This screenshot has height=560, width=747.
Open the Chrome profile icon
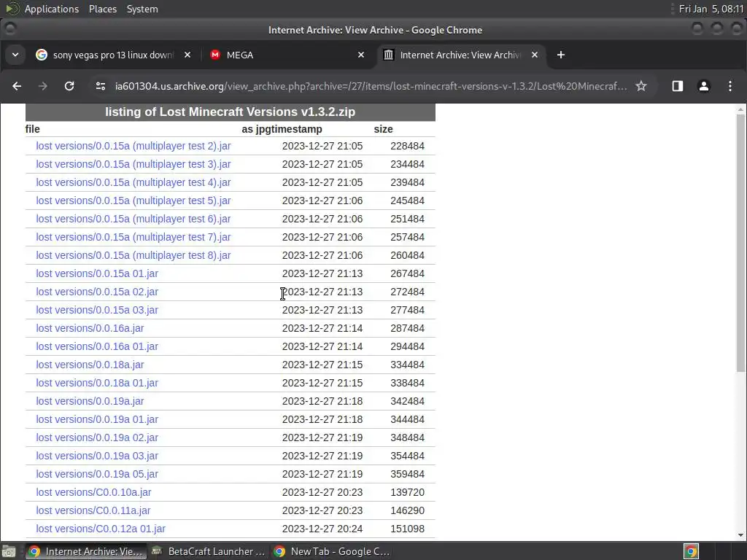[704, 86]
